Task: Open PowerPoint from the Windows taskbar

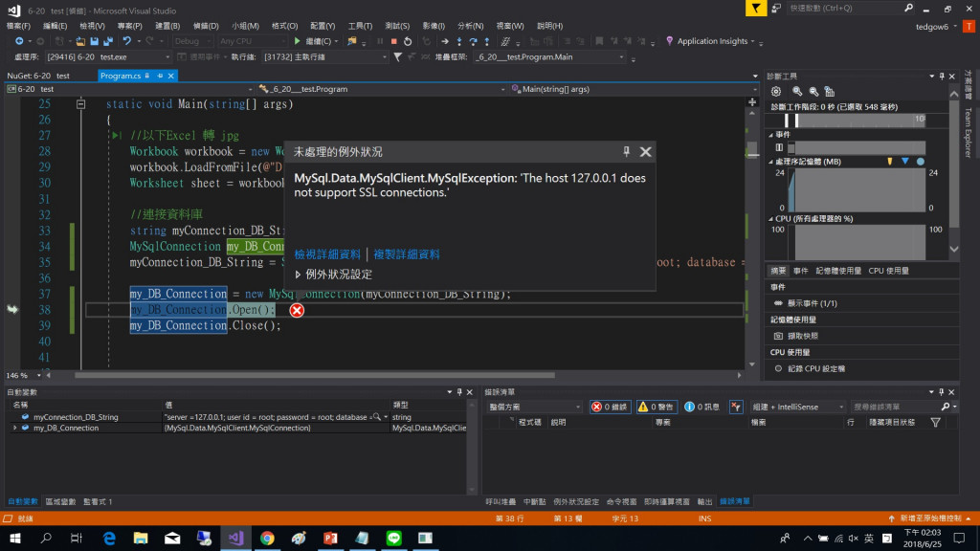Action: point(330,538)
